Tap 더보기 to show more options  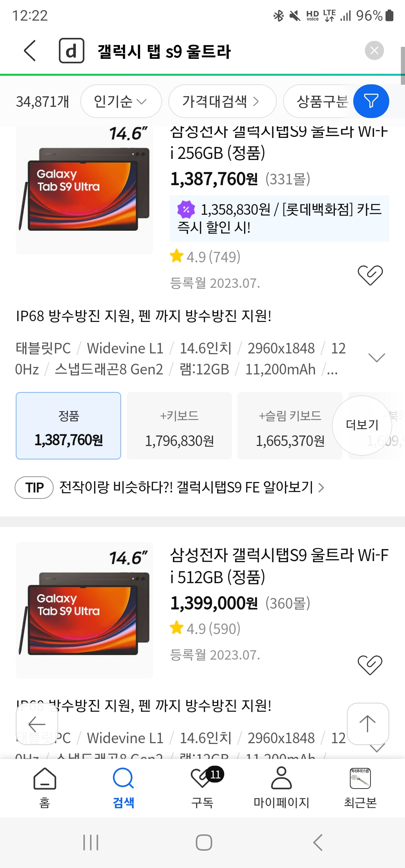362,425
